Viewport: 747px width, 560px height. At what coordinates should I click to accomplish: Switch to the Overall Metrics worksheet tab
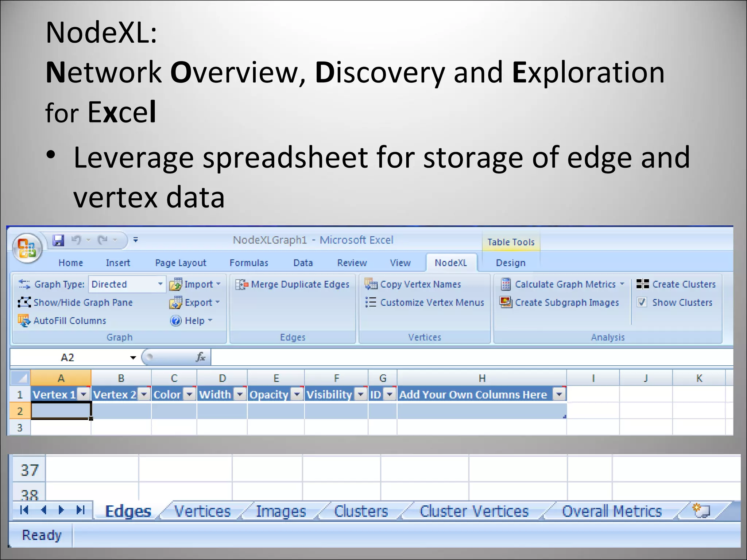[612, 511]
